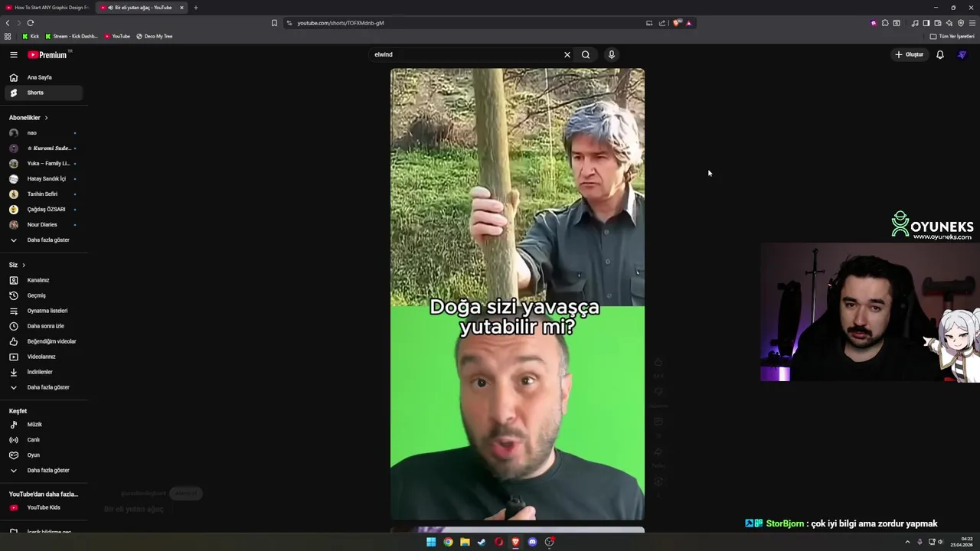Open the browser apps grid shortcut
This screenshot has width=980, height=551.
(8, 36)
